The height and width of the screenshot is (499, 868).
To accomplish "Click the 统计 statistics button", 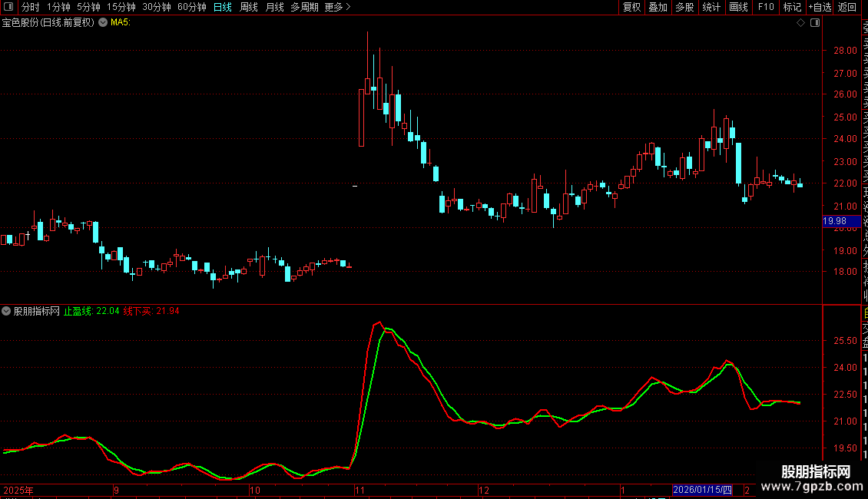I will tap(711, 7).
